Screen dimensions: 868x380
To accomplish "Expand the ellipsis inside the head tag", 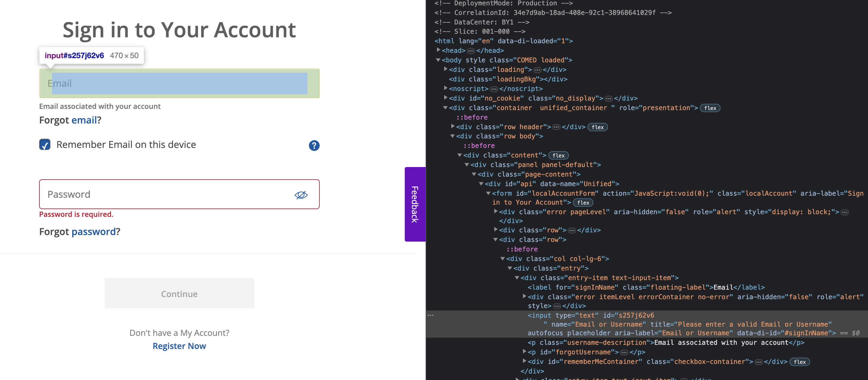I will [x=471, y=50].
